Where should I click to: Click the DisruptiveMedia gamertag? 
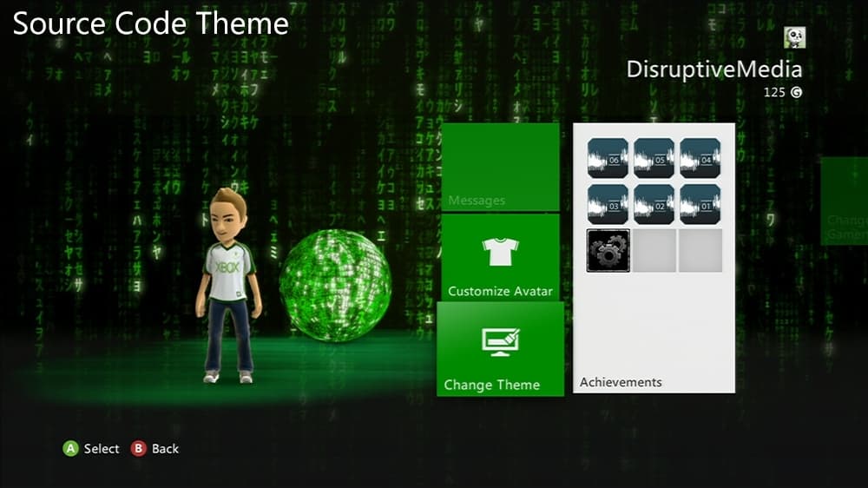click(x=714, y=69)
